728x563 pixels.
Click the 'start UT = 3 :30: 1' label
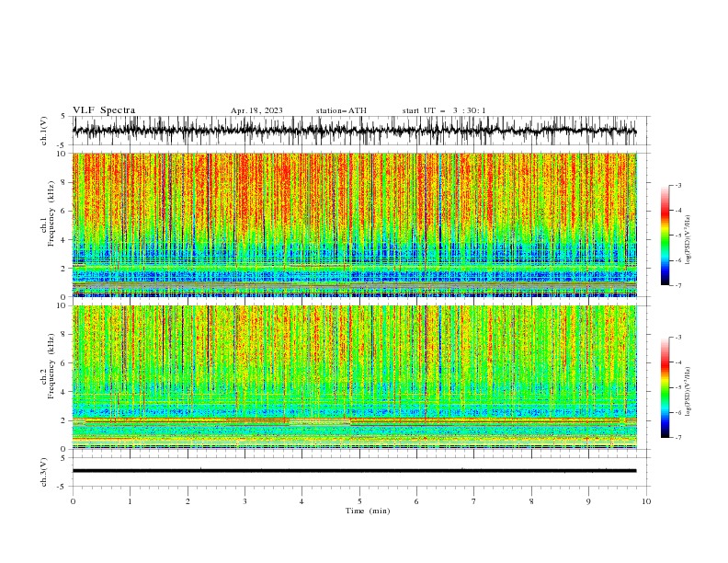pos(444,110)
